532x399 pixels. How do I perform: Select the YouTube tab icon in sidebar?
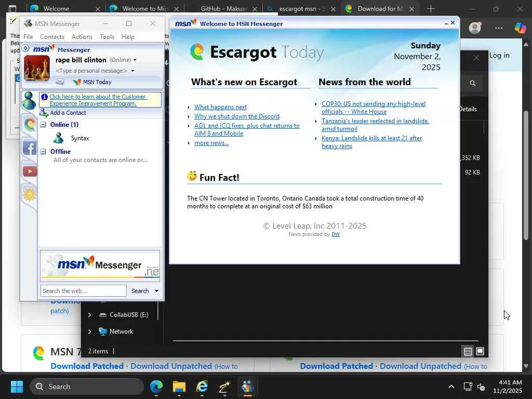[x=30, y=171]
